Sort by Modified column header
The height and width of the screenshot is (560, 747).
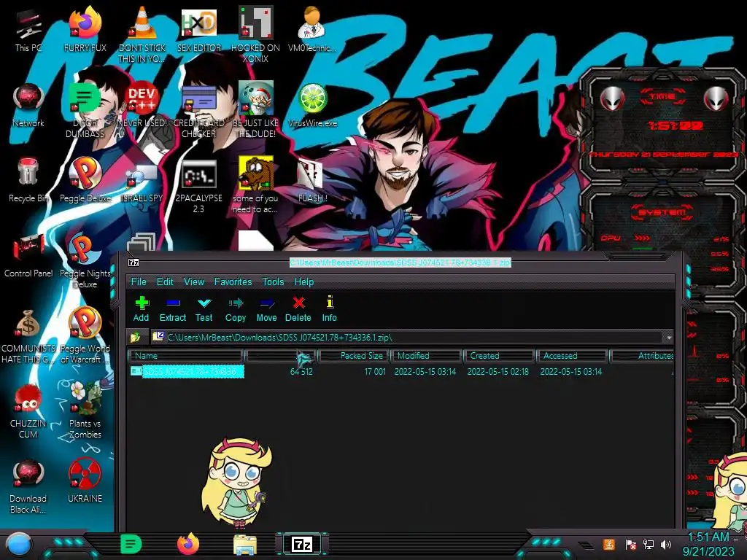tap(426, 356)
